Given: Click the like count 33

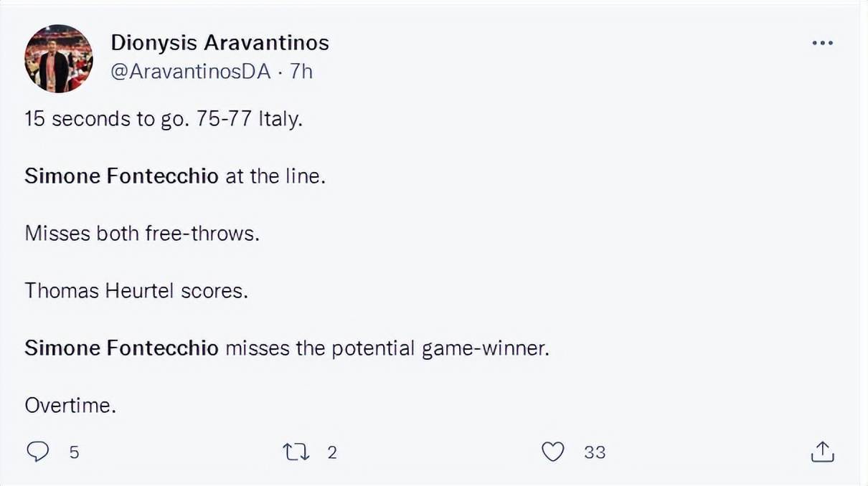Looking at the screenshot, I should [x=595, y=452].
